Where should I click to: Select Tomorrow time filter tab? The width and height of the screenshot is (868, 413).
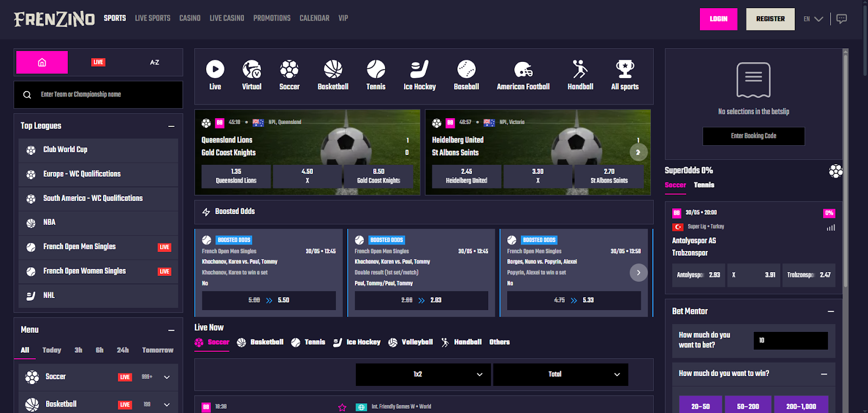pyautogui.click(x=158, y=351)
